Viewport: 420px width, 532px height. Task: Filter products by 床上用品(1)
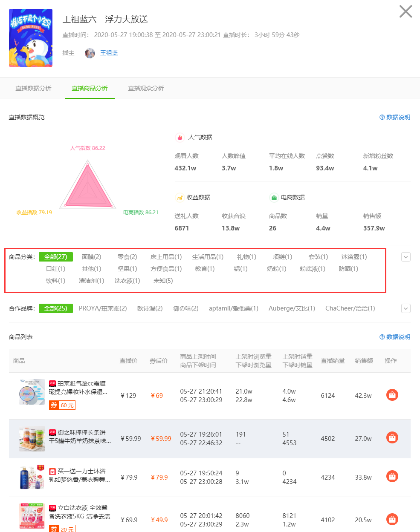pyautogui.click(x=166, y=257)
